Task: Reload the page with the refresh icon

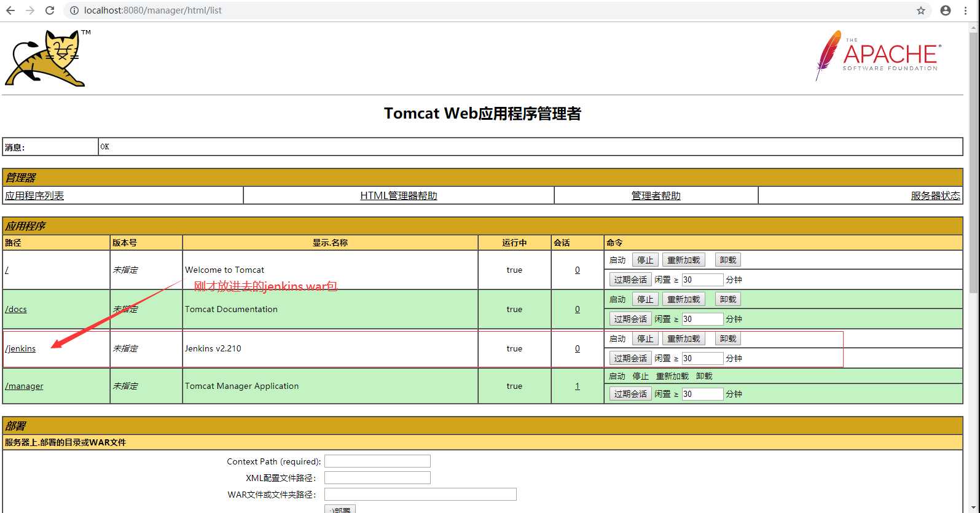Action: pyautogui.click(x=50, y=10)
